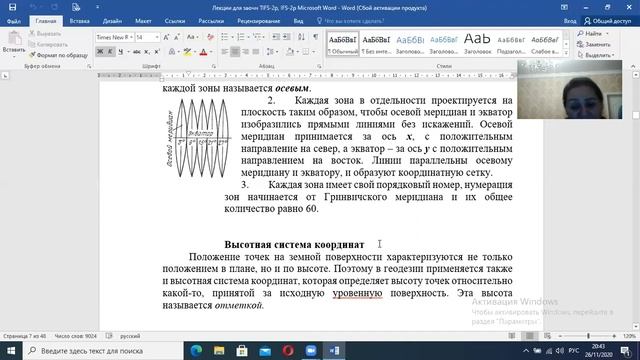
Task: Click the Paste (Вставить) clipboard icon
Action: click(15, 38)
